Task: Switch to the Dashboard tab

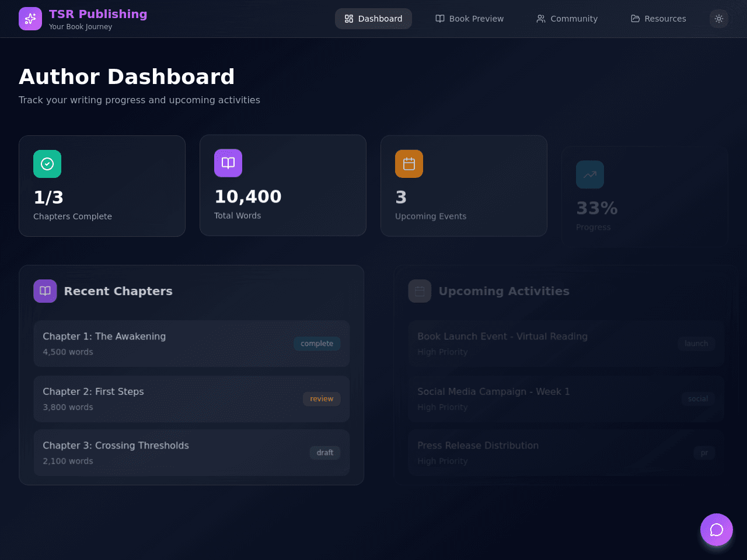Action: pos(373,19)
